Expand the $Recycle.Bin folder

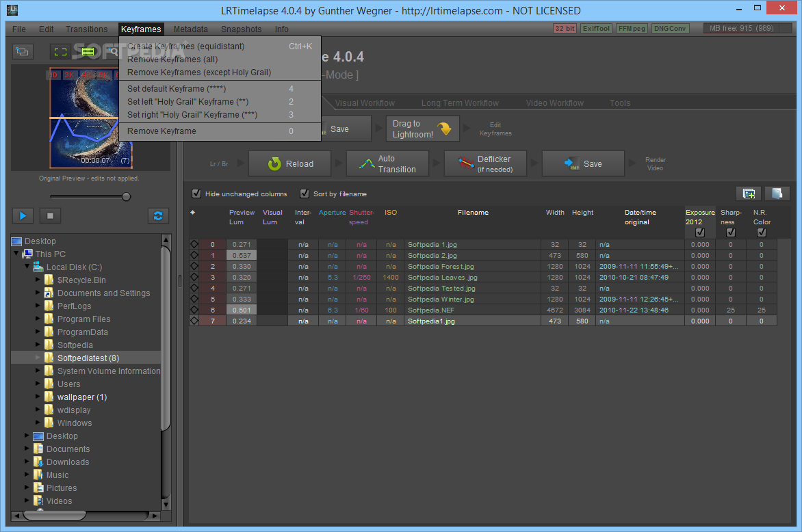(38, 280)
